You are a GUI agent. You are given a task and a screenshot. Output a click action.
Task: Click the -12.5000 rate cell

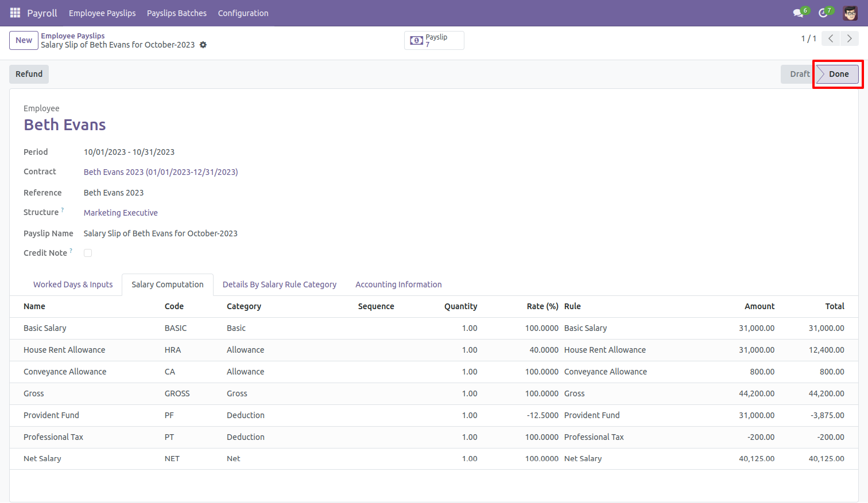(x=542, y=415)
